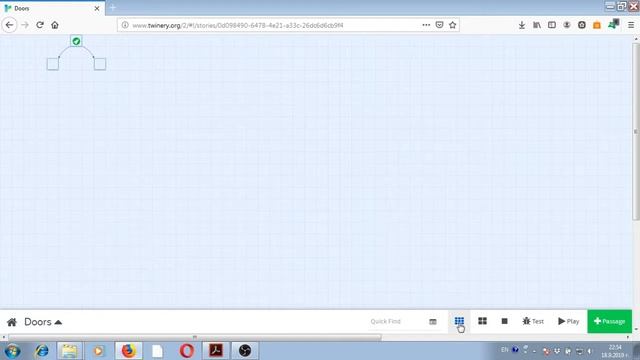Click the horizontal scrollbar of the story map
This screenshot has height=360, width=640.
point(195,338)
